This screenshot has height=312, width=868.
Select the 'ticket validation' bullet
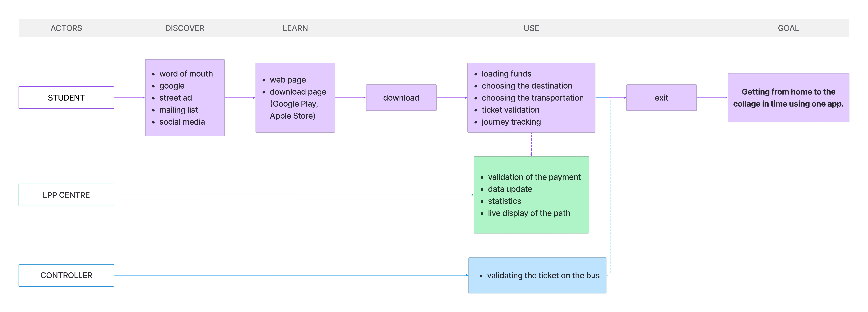[x=511, y=110]
